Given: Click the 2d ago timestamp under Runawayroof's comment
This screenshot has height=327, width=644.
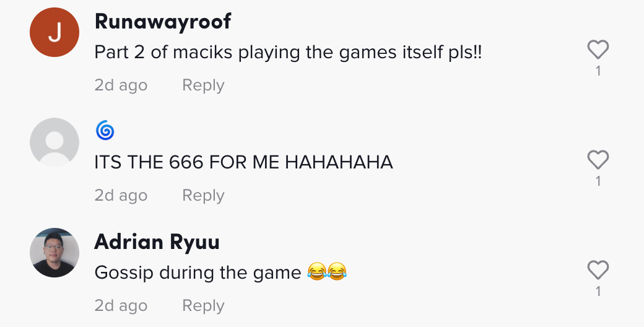Looking at the screenshot, I should click(x=121, y=85).
